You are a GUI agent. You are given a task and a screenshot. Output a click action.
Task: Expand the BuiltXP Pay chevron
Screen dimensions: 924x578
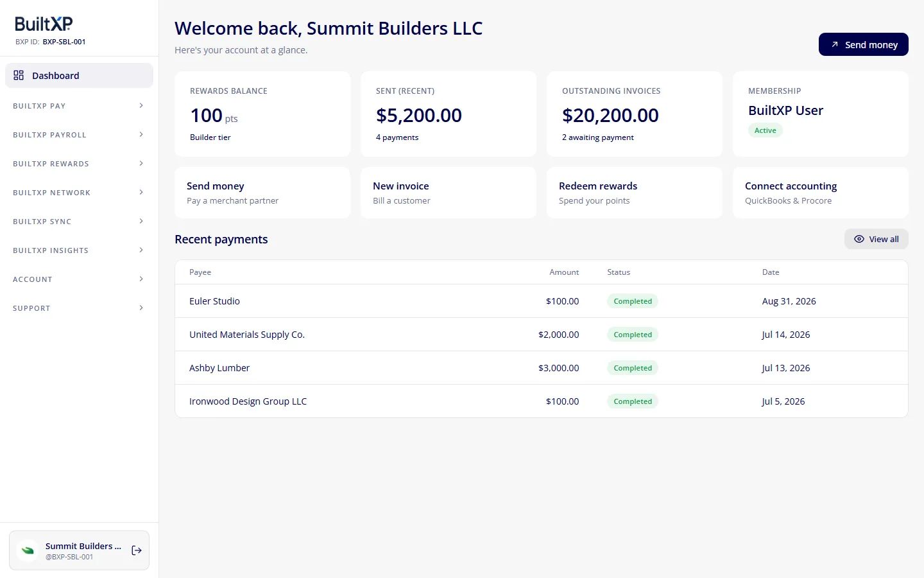[x=141, y=105]
